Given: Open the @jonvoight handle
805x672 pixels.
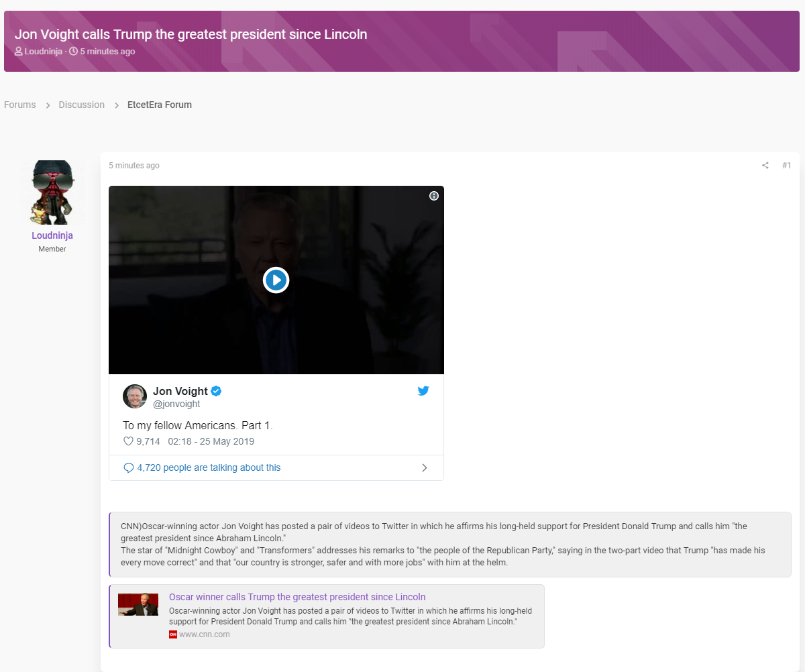Looking at the screenshot, I should coord(176,404).
